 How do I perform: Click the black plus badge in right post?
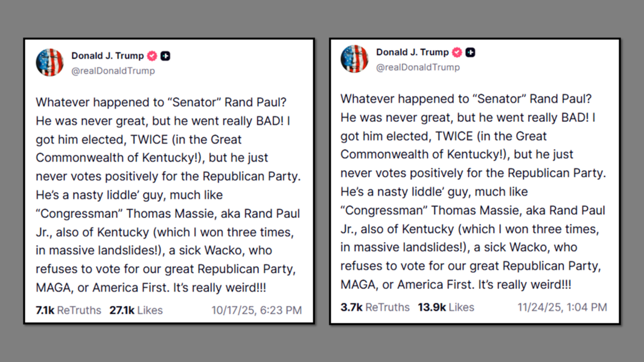click(x=470, y=52)
